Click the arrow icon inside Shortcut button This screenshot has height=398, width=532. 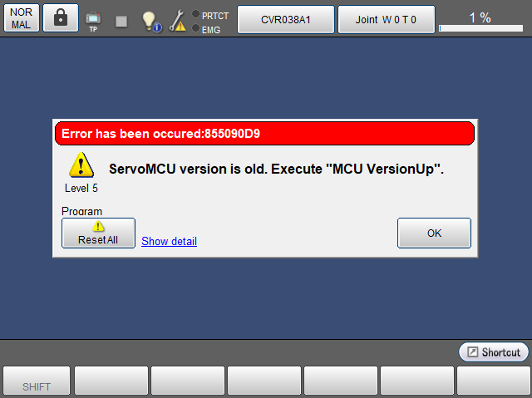[472, 352]
